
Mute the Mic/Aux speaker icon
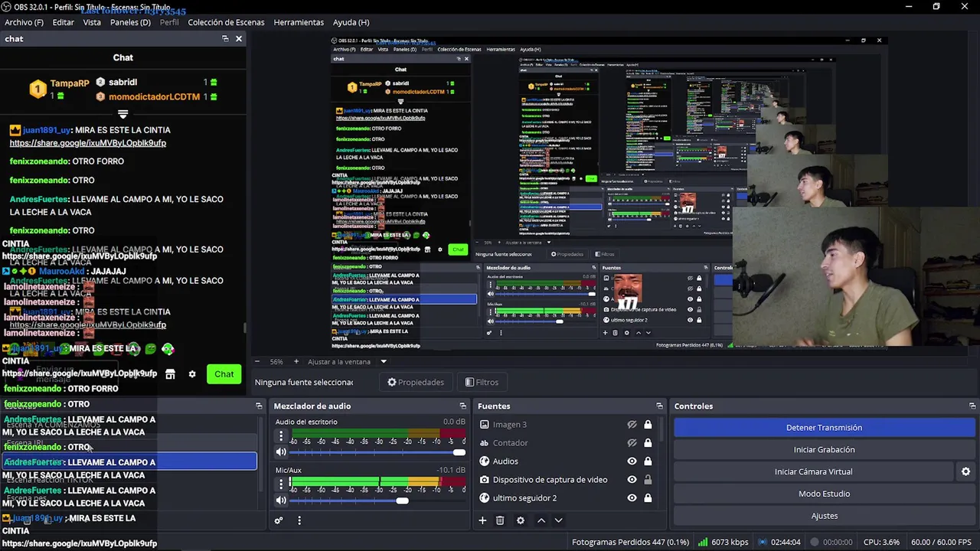(281, 500)
